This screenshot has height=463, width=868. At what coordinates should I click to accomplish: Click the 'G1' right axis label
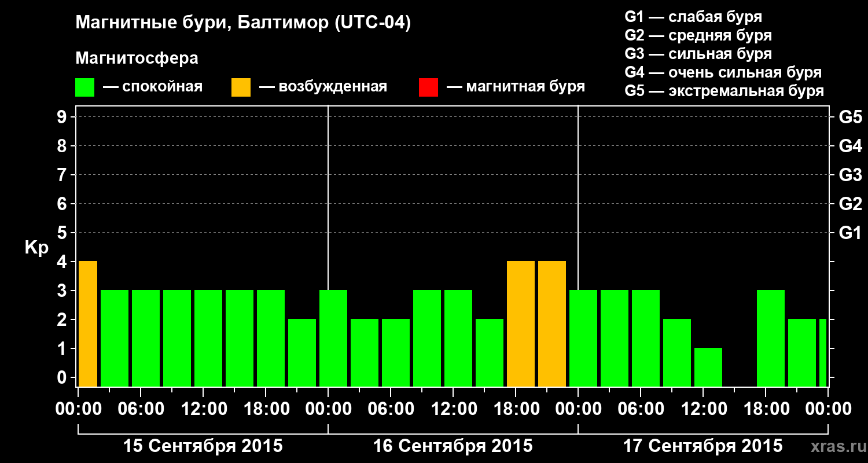click(x=850, y=233)
